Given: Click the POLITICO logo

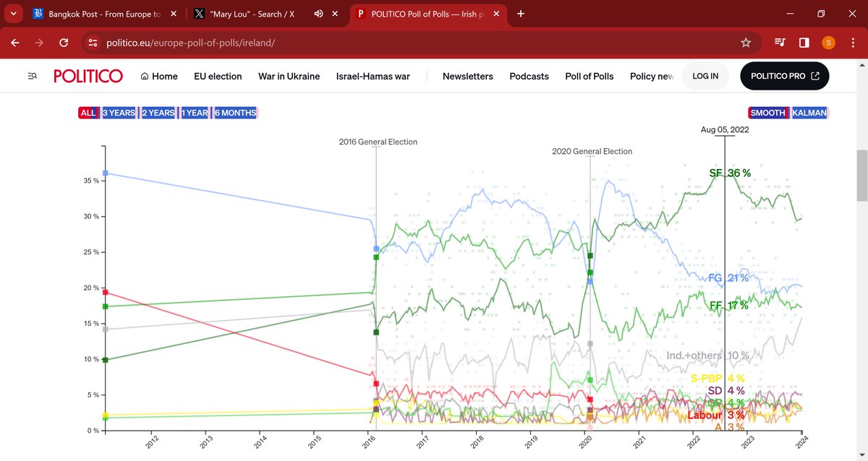Looking at the screenshot, I should (x=88, y=76).
